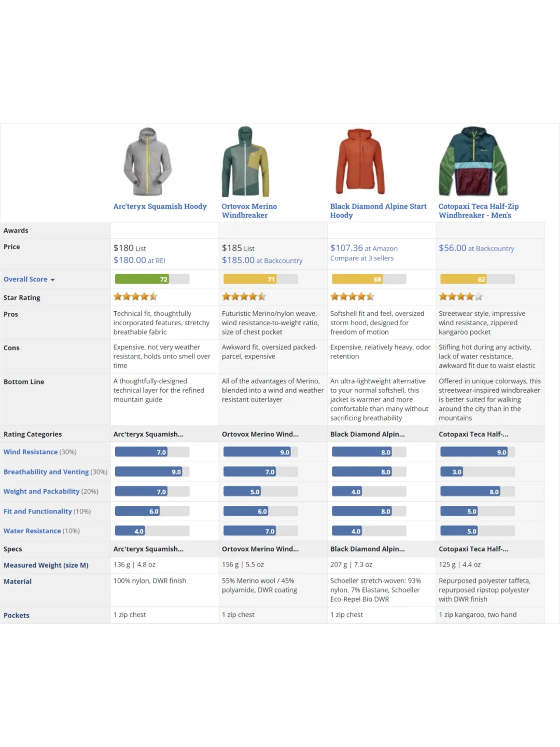
Task: Open Compare at 3 sellers link
Action: (361, 258)
